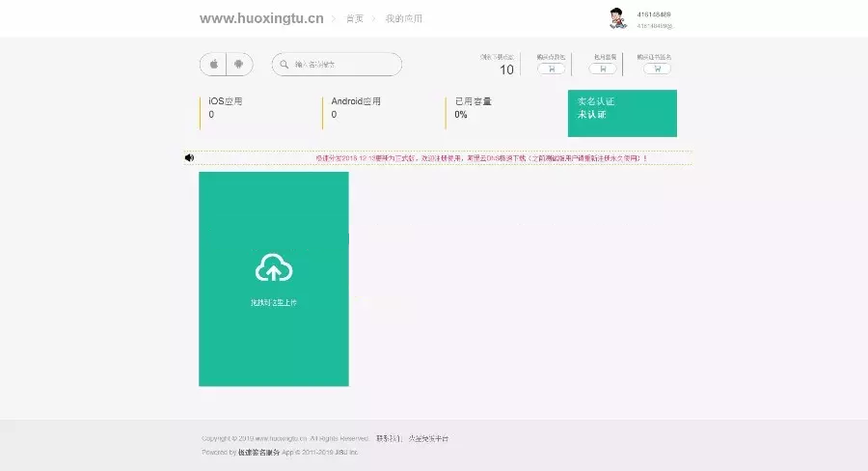Click the Android应用 counter

(x=355, y=108)
